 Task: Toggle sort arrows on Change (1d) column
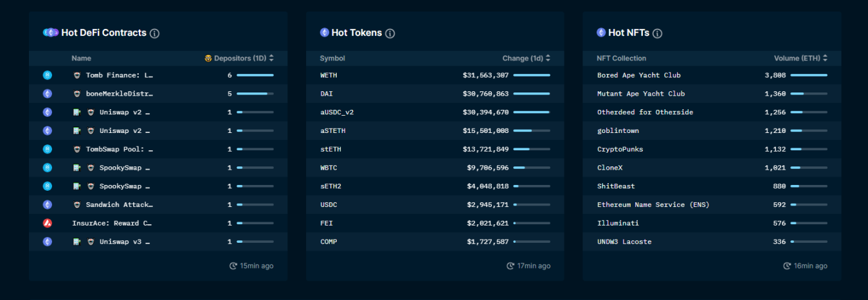548,58
